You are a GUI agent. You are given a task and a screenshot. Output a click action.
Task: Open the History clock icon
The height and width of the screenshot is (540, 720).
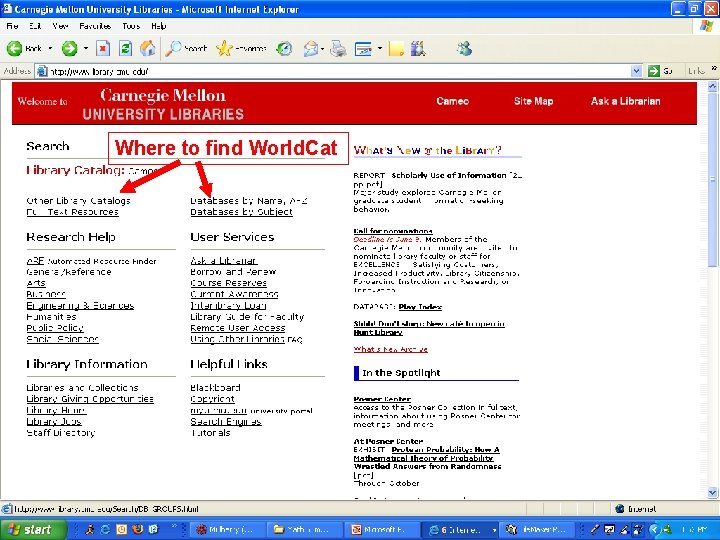click(x=284, y=48)
